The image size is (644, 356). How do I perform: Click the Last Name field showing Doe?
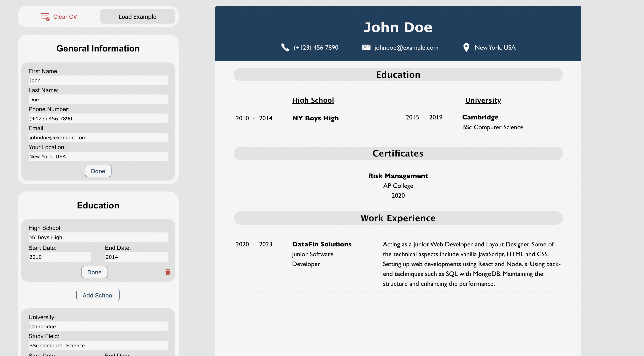tap(98, 99)
